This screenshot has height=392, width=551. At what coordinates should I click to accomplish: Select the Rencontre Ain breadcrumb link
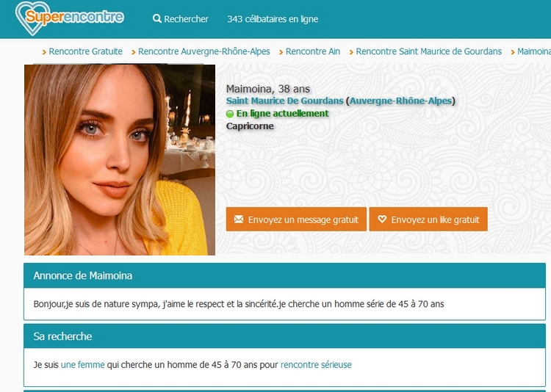coord(312,51)
